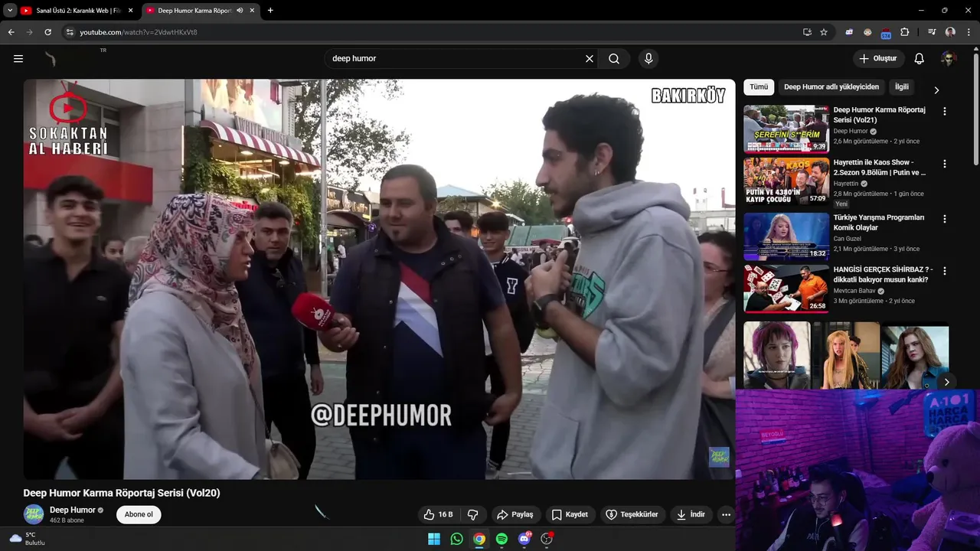Open Hayrettin ile Kaos Show video thumbnail

[x=786, y=182]
